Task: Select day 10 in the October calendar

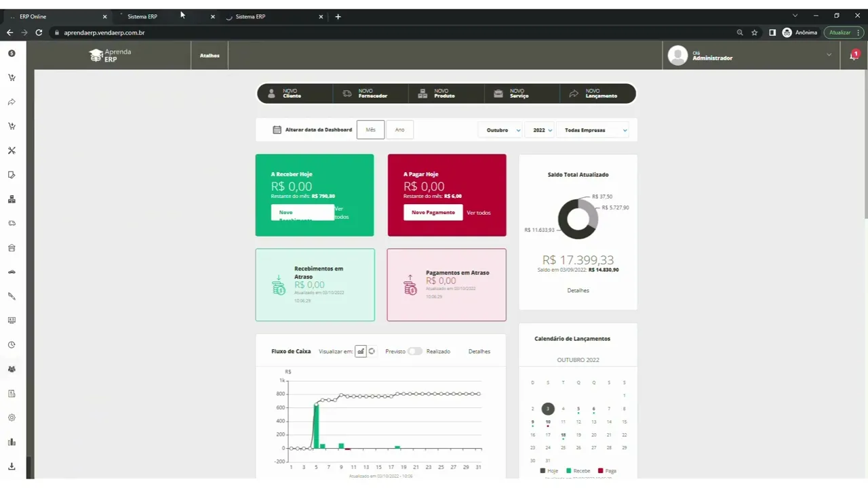Action: pyautogui.click(x=548, y=422)
